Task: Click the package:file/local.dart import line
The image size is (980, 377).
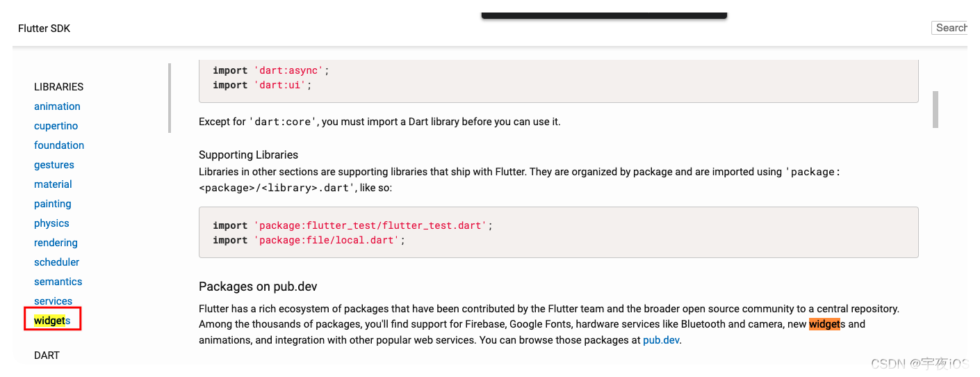Action: tap(309, 240)
